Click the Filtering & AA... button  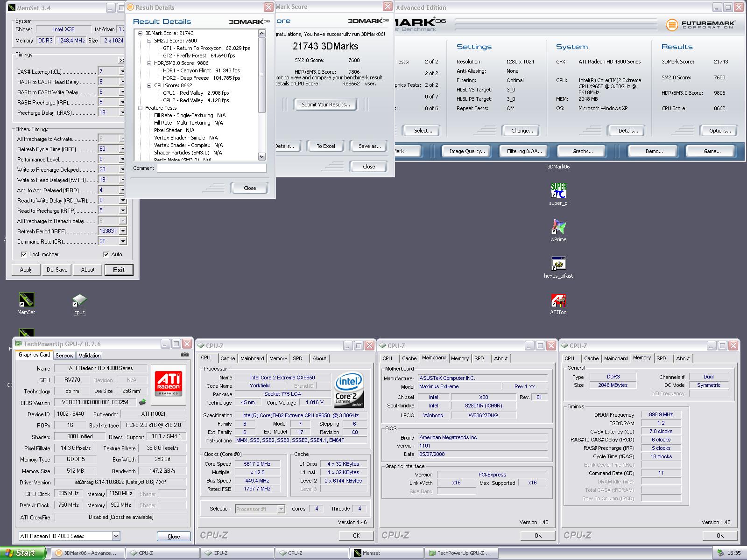(x=524, y=151)
